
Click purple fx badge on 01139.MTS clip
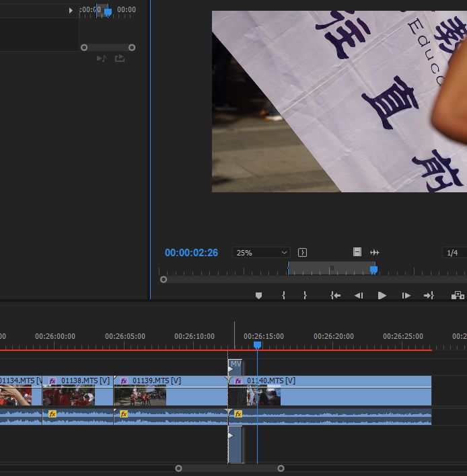[x=124, y=381]
